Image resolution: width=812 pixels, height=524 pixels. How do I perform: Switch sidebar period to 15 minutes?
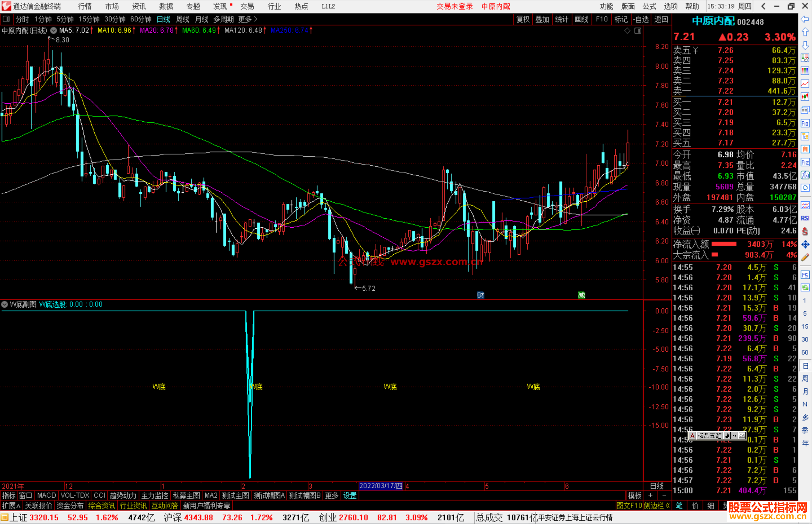coord(805,326)
